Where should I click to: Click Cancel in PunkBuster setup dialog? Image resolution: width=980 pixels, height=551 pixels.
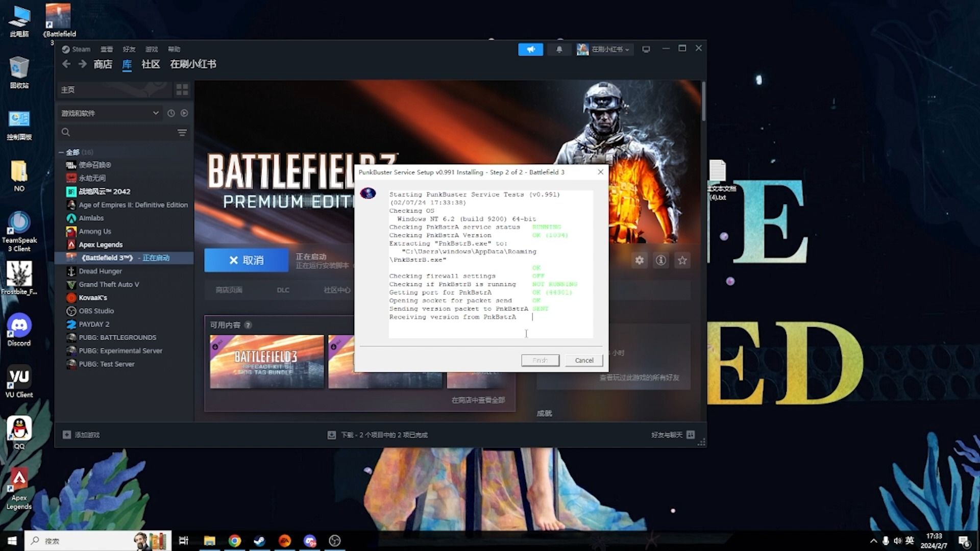click(584, 361)
